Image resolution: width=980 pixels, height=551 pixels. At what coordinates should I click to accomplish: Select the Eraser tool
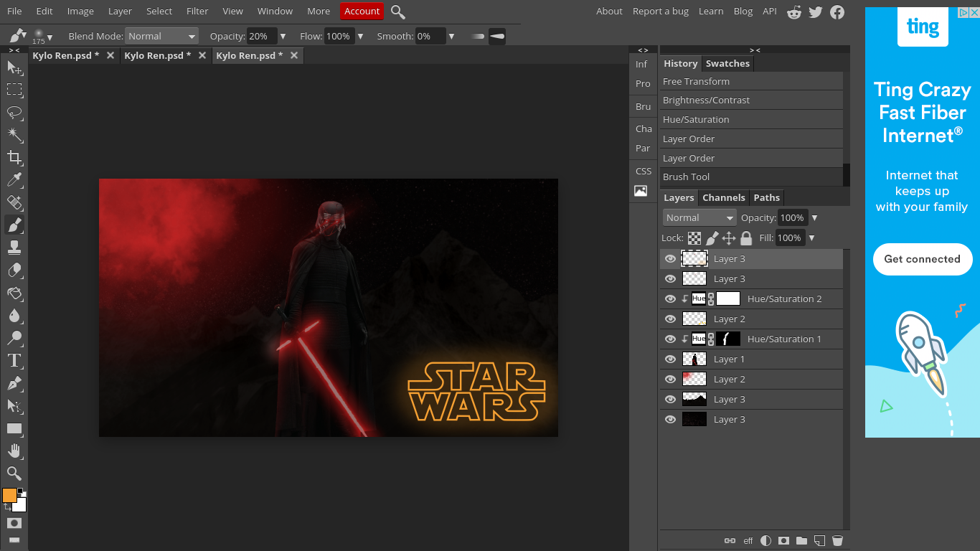[14, 270]
